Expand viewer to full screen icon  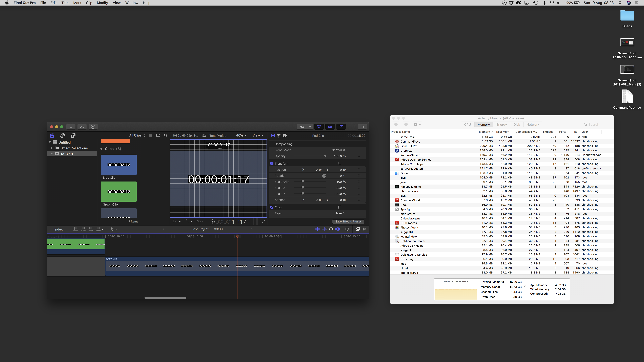tap(263, 222)
